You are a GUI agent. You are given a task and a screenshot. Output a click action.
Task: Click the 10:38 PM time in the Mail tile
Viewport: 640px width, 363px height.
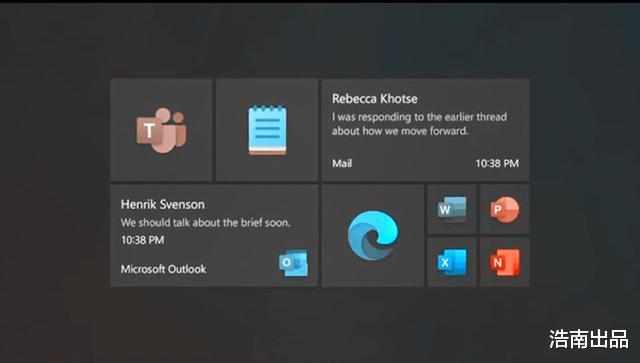pos(497,163)
